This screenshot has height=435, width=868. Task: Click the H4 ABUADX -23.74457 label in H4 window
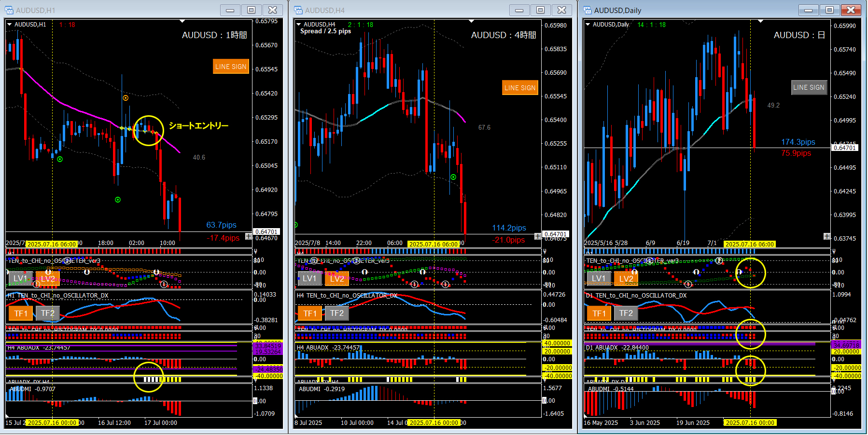[328, 348]
